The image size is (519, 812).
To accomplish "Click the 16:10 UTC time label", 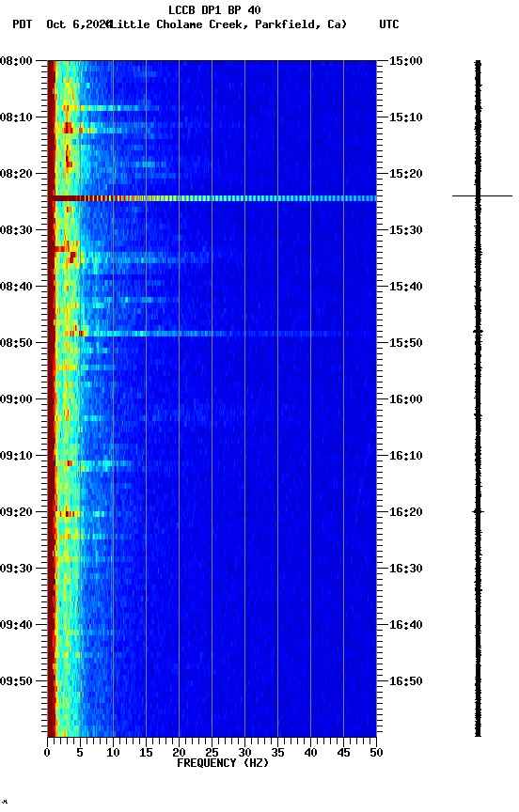I will click(x=406, y=456).
